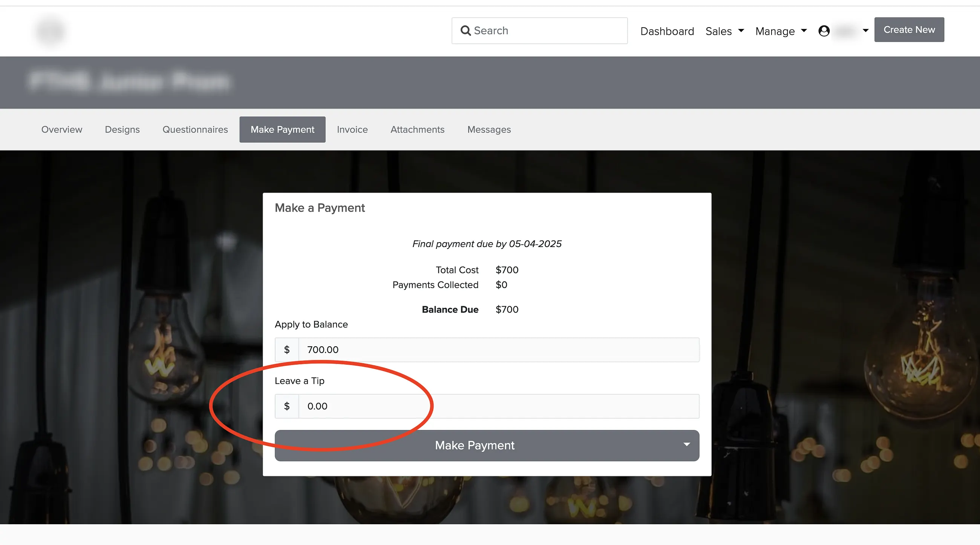Screen dimensions: 980x545
Task: Open the user account dropdown arrow
Action: pos(865,31)
